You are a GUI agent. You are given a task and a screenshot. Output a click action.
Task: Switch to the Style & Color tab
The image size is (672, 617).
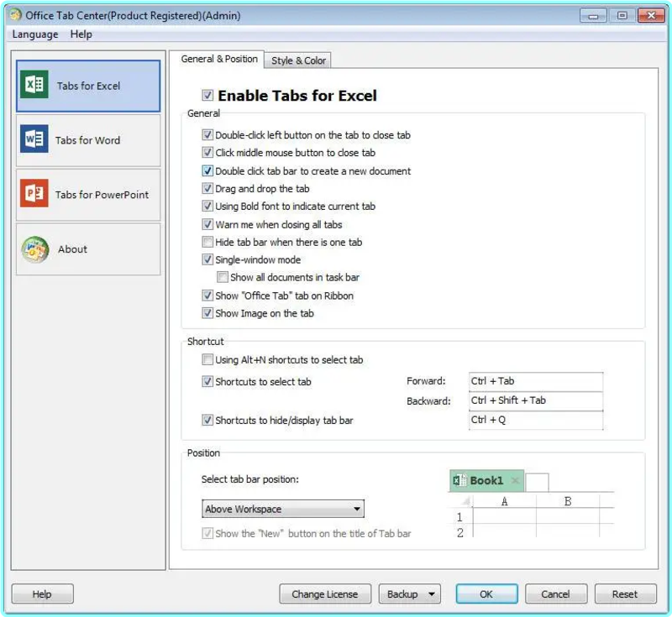298,60
